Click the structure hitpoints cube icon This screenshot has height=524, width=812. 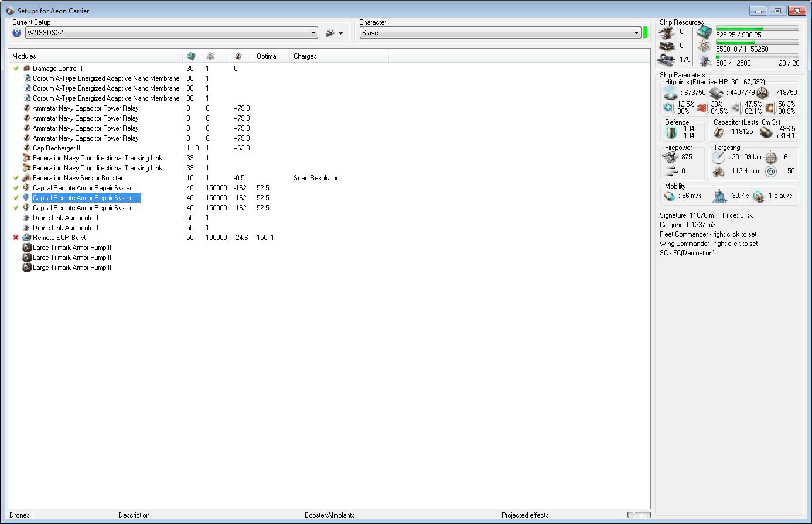click(762, 93)
